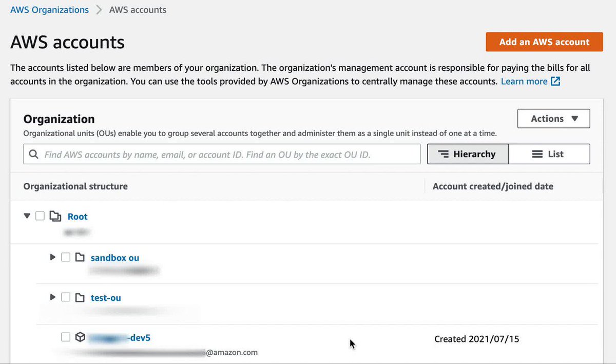Click the test-ou folder icon

point(80,297)
